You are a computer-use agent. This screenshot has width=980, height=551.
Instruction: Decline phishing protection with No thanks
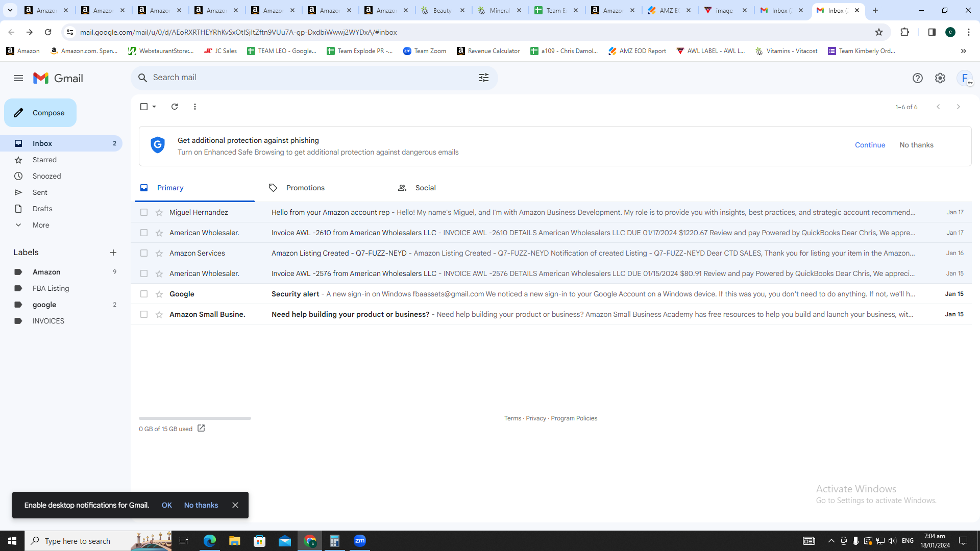click(x=917, y=145)
